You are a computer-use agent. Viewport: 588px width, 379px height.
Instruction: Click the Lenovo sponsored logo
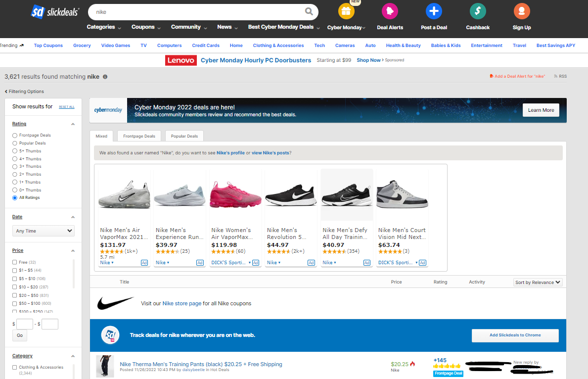coord(181,60)
